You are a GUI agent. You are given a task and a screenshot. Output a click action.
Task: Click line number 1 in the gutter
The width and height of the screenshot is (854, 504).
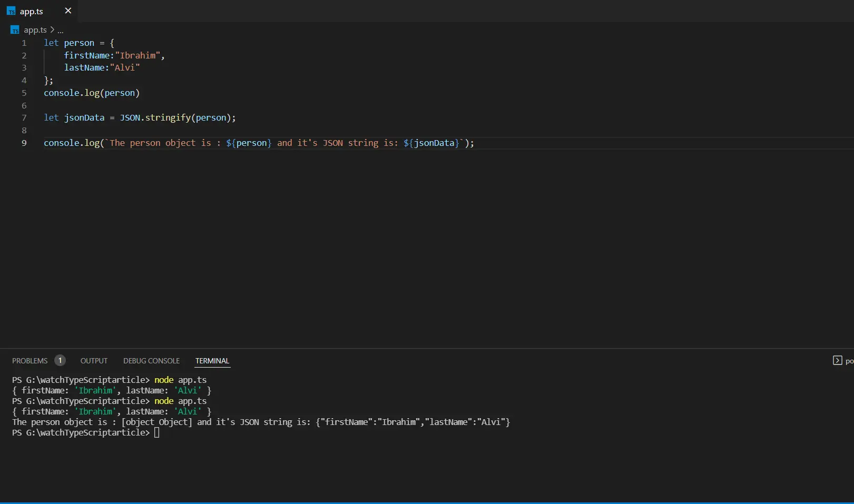[x=24, y=43]
